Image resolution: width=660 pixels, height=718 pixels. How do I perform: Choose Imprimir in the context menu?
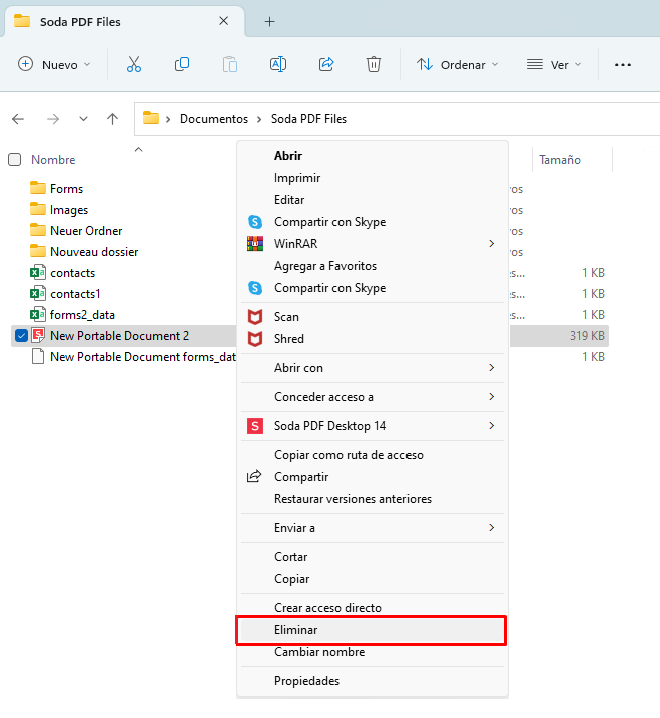(372, 178)
